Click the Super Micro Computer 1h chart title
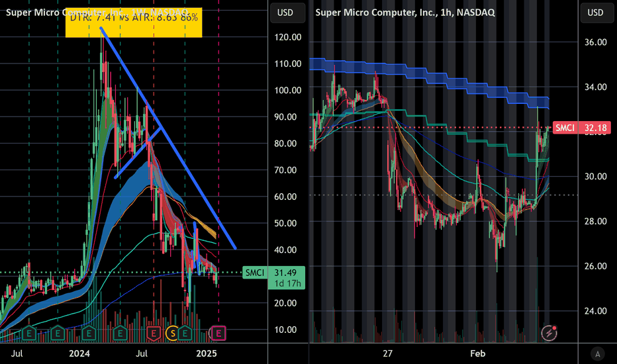The height and width of the screenshot is (364, 617). (x=405, y=12)
